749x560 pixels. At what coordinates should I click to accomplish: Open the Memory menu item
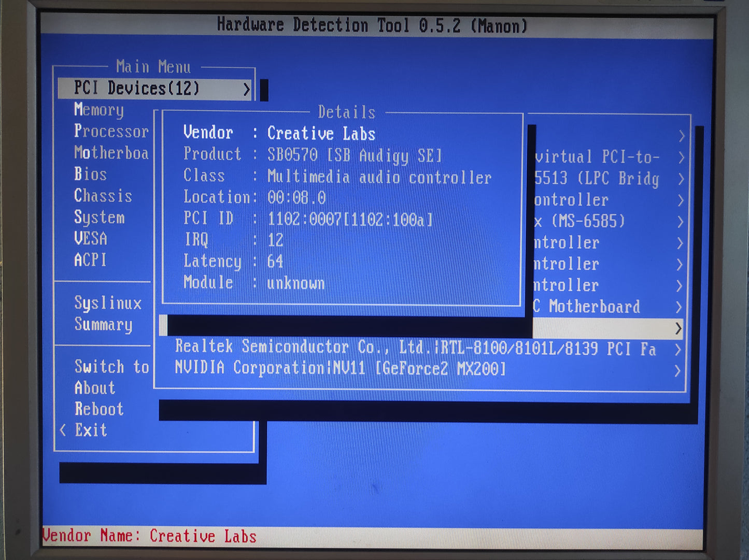99,110
